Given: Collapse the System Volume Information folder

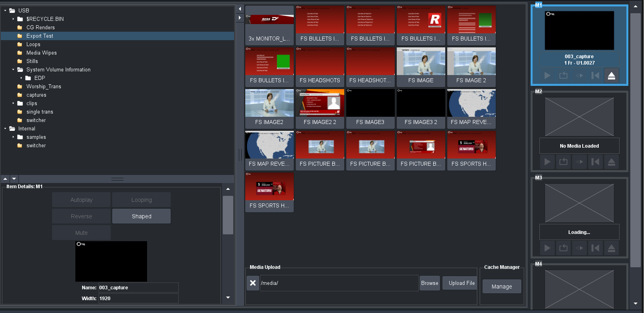Looking at the screenshot, I should [x=13, y=69].
